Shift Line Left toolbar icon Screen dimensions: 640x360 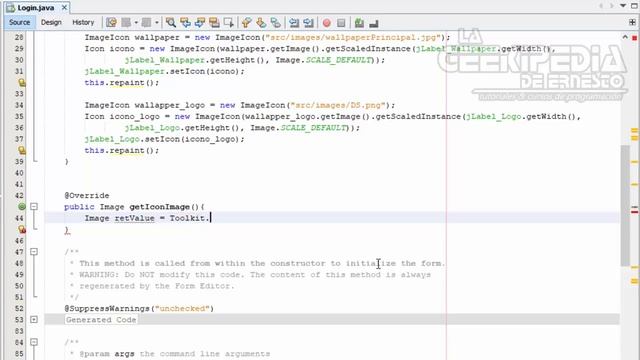point(294,22)
